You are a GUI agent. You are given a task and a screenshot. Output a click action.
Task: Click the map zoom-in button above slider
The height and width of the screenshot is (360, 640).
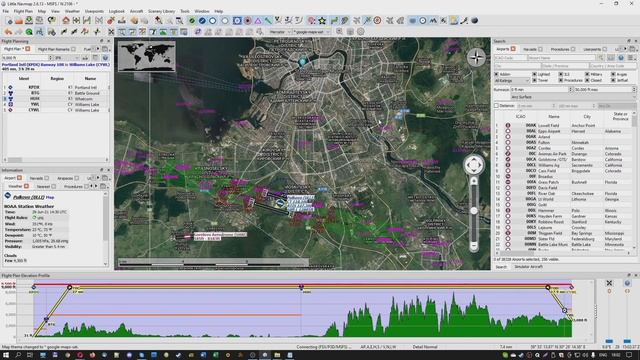[474, 181]
